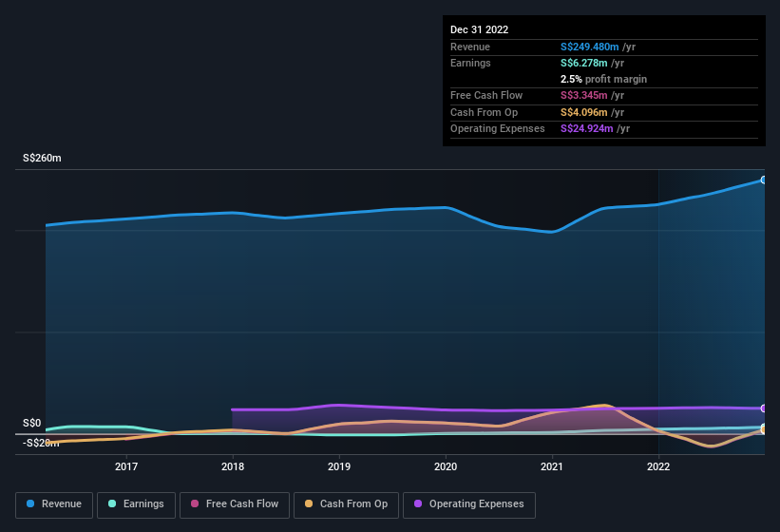Viewport: 780px width, 532px height.
Task: Toggle the Cash From Op legend button
Action: (x=346, y=504)
